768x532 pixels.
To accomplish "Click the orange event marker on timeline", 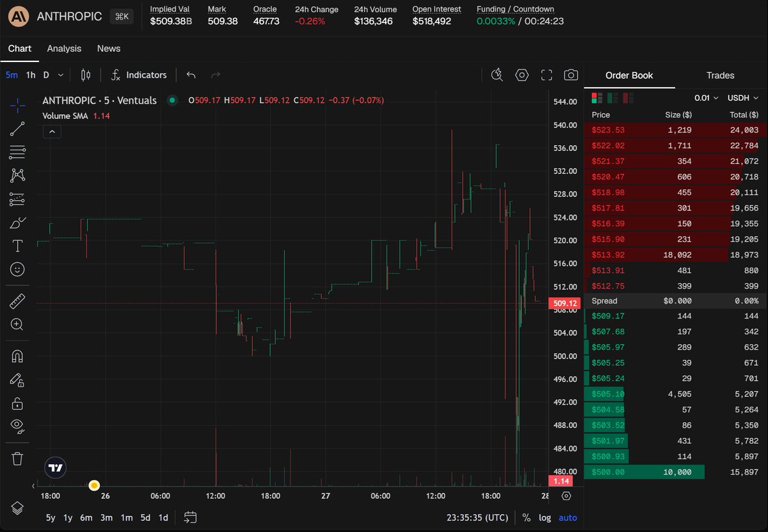I will pos(94,485).
